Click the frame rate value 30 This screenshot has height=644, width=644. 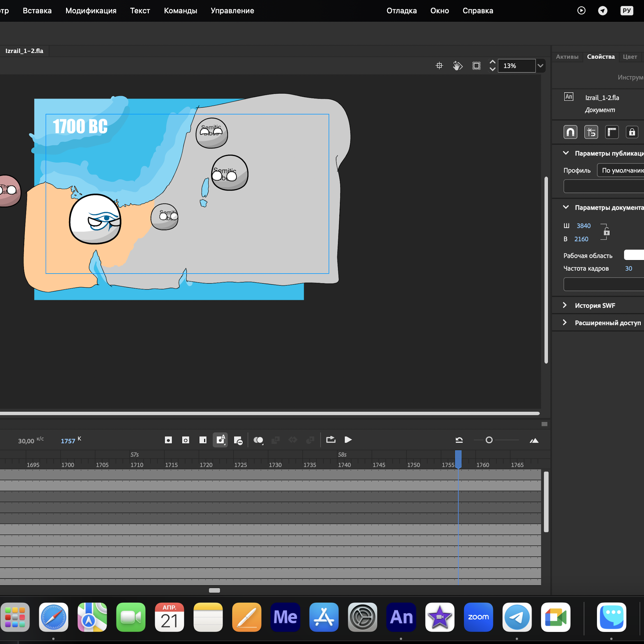pyautogui.click(x=628, y=268)
